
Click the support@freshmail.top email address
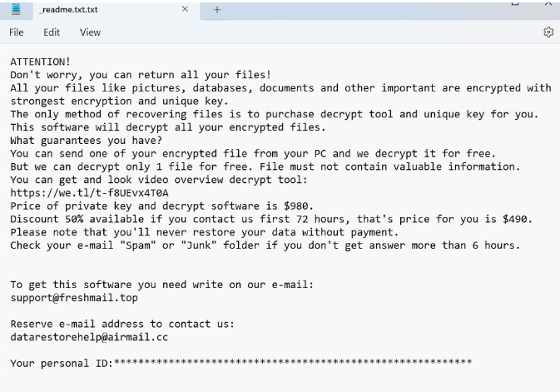click(x=72, y=297)
